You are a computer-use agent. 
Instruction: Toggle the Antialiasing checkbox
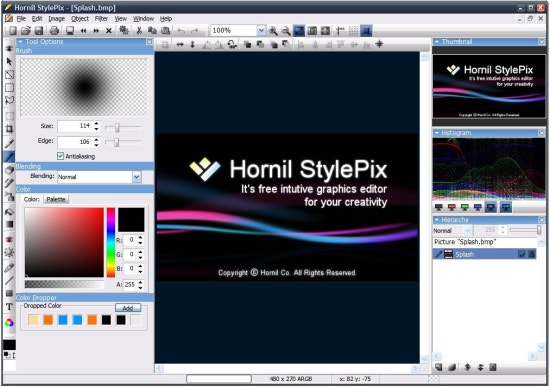[60, 156]
